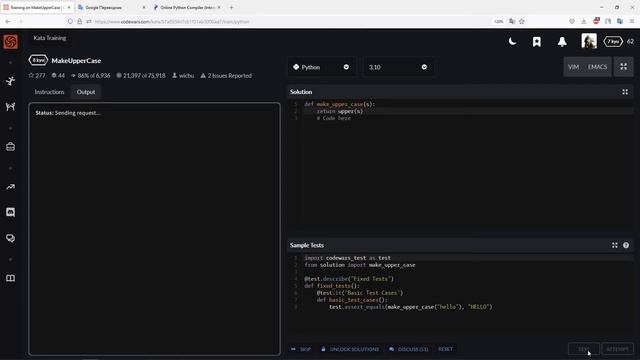Viewport: 640px width, 360px height.
Task: View the 2 Issues Reported link
Action: (226, 76)
